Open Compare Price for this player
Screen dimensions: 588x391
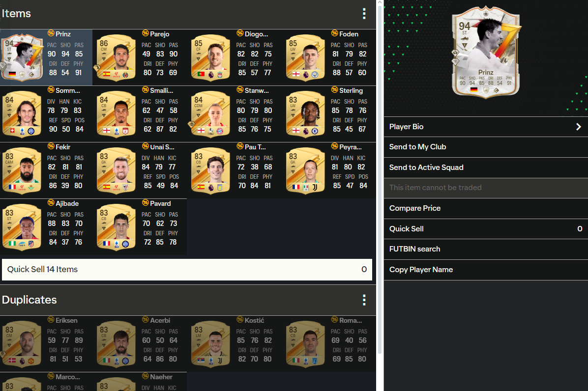(x=486, y=208)
